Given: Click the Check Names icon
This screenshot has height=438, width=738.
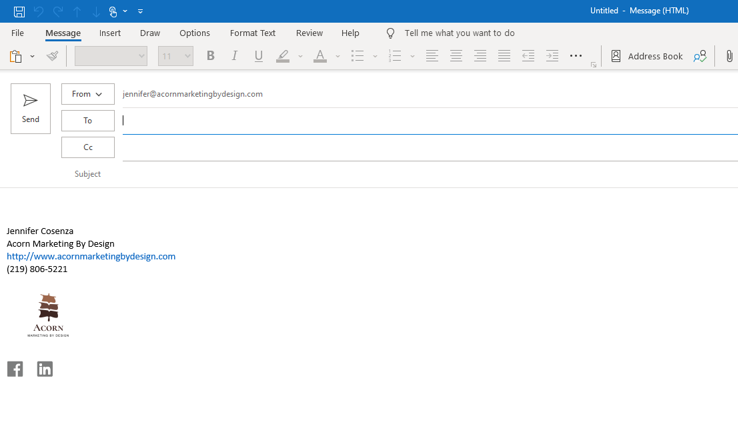Looking at the screenshot, I should (x=700, y=56).
